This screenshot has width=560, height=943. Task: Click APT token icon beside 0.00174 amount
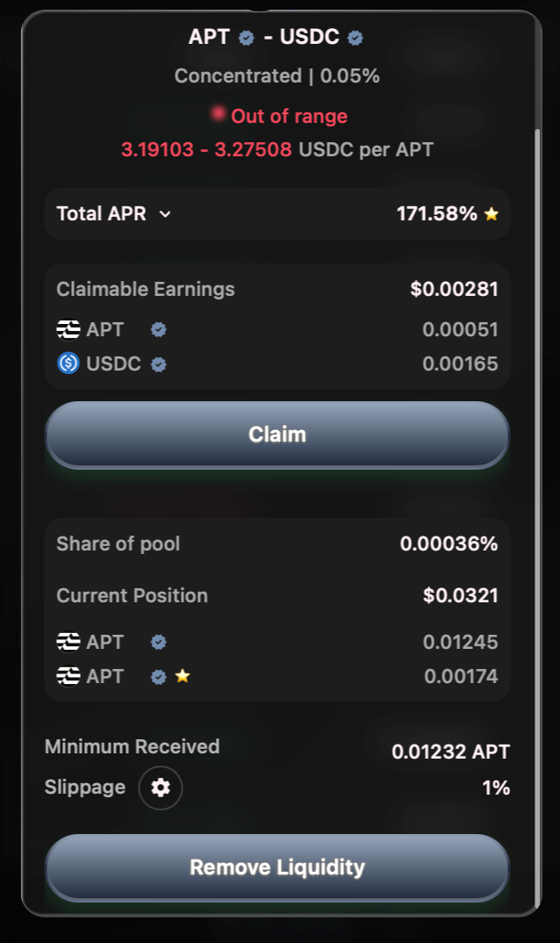pyautogui.click(x=68, y=676)
